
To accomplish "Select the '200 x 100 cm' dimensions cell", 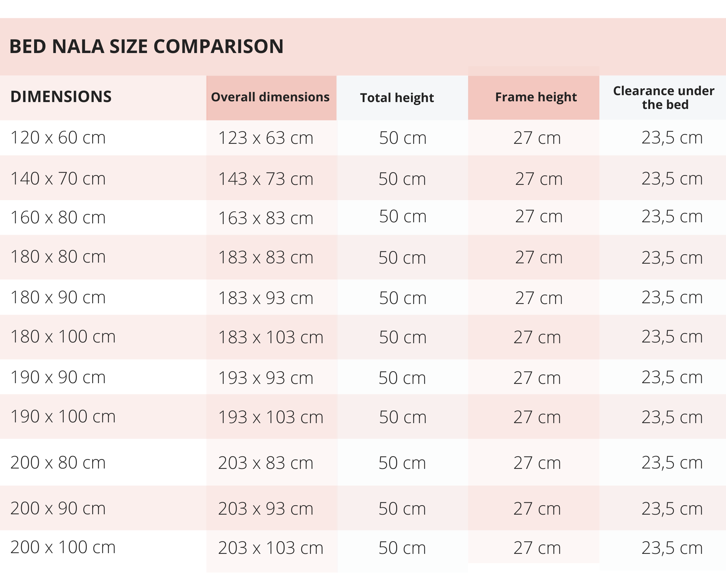I will point(63,547).
